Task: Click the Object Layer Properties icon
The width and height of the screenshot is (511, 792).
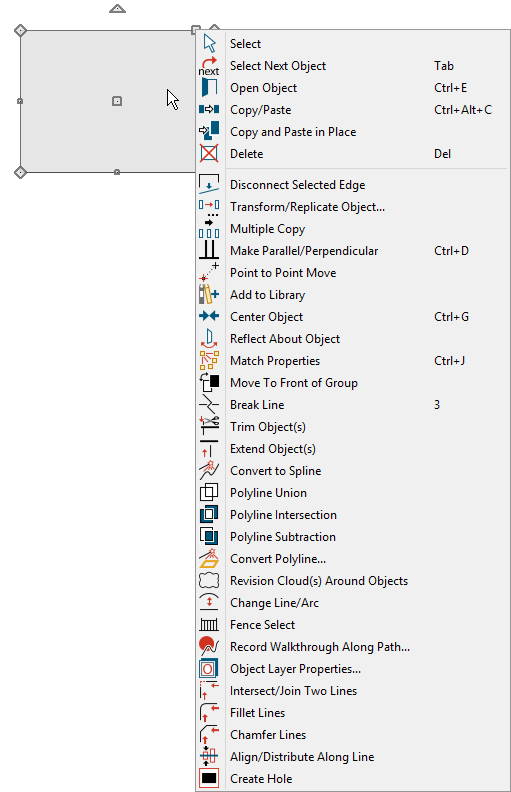Action: tap(209, 669)
